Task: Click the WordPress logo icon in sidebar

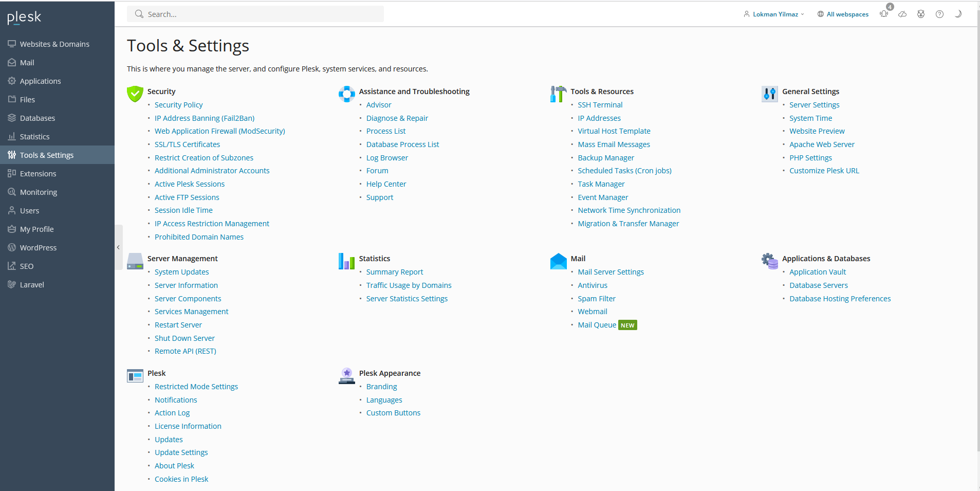Action: 12,247
